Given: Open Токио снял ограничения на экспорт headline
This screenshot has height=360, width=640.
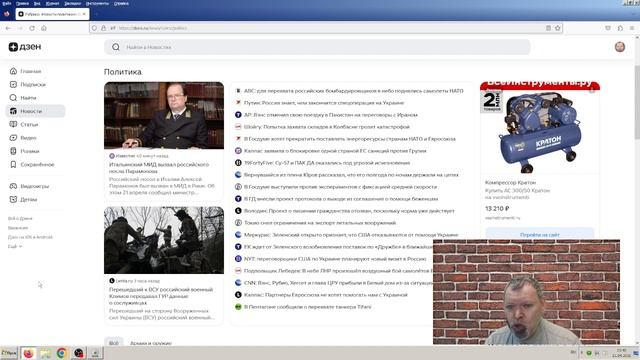Looking at the screenshot, I should click(320, 223).
